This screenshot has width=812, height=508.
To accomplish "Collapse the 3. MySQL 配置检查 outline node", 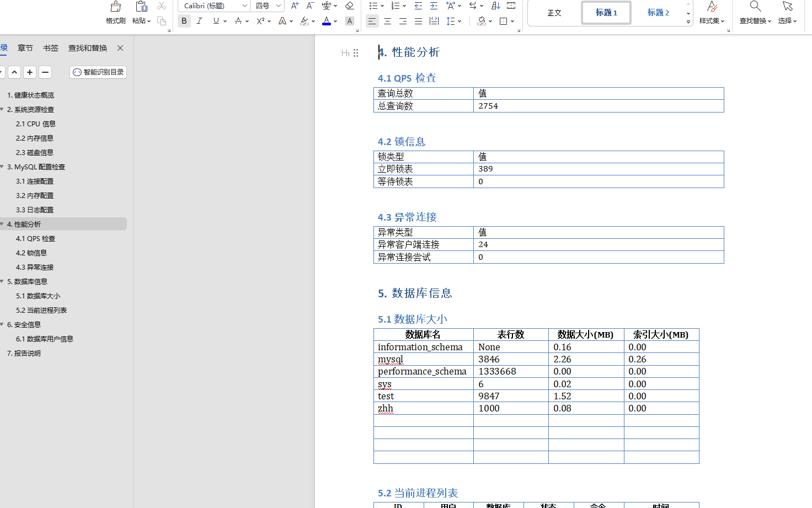I will point(2,167).
